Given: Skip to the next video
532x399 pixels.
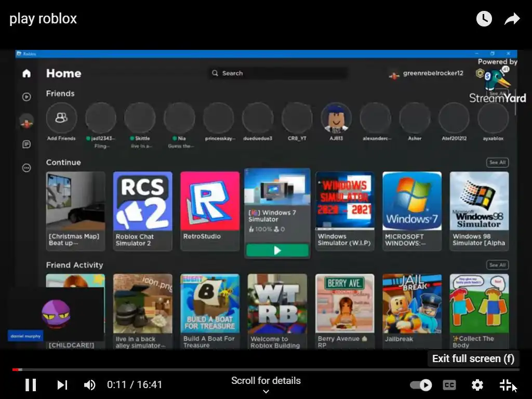Looking at the screenshot, I should pyautogui.click(x=62, y=385).
